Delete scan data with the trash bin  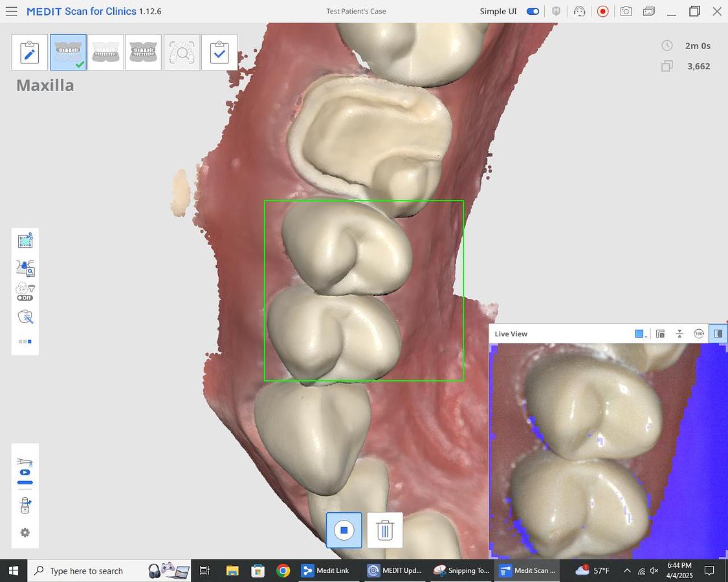385,530
